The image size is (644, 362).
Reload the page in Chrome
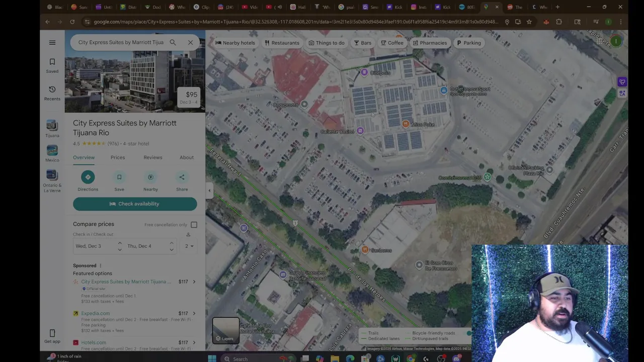point(72,22)
